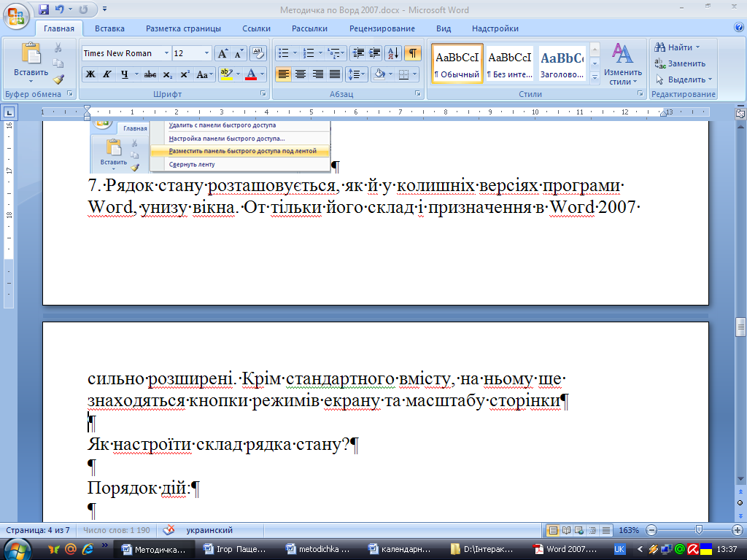Undo the last action
The width and height of the screenshot is (747, 560).
[59, 9]
